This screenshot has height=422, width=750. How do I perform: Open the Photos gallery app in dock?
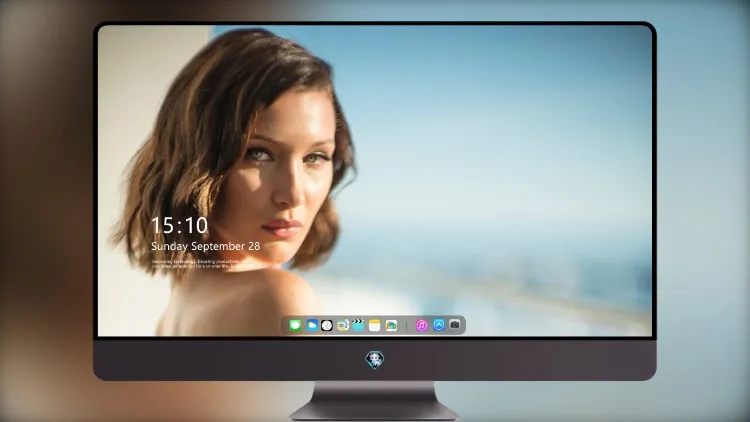click(x=391, y=325)
